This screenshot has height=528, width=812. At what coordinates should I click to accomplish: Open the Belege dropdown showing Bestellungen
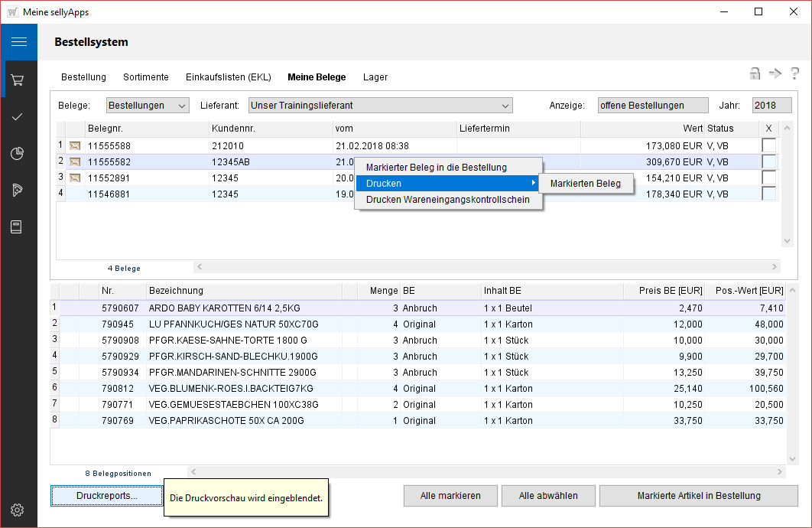(147, 106)
